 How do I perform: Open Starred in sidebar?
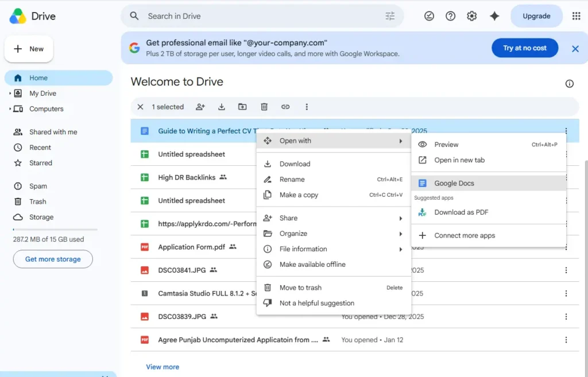pos(41,163)
